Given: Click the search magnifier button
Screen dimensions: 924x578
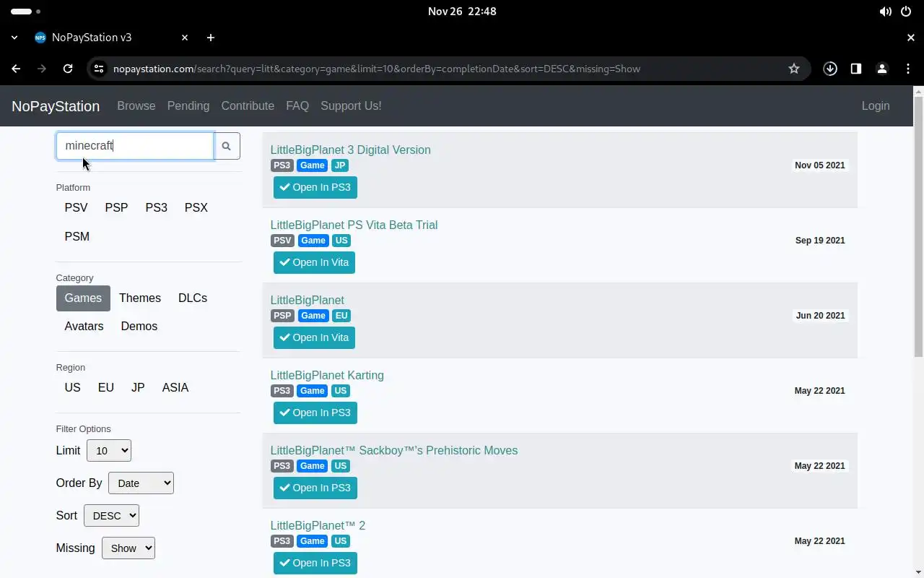Looking at the screenshot, I should tap(226, 146).
